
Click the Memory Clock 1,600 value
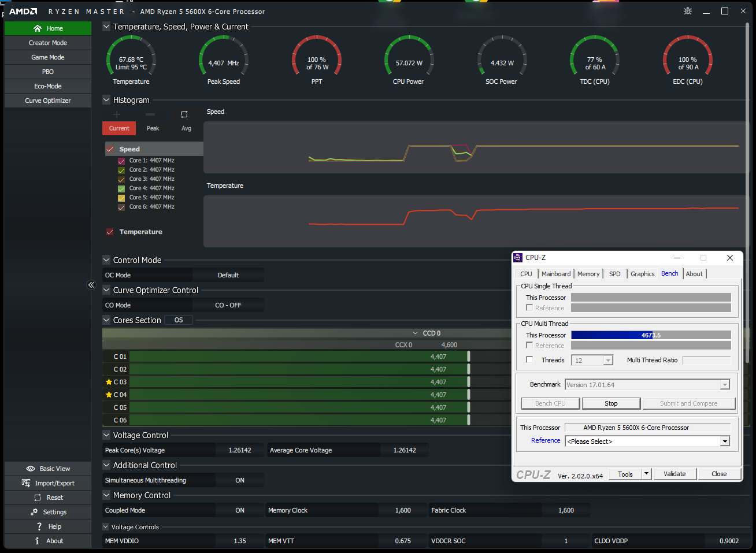click(403, 510)
